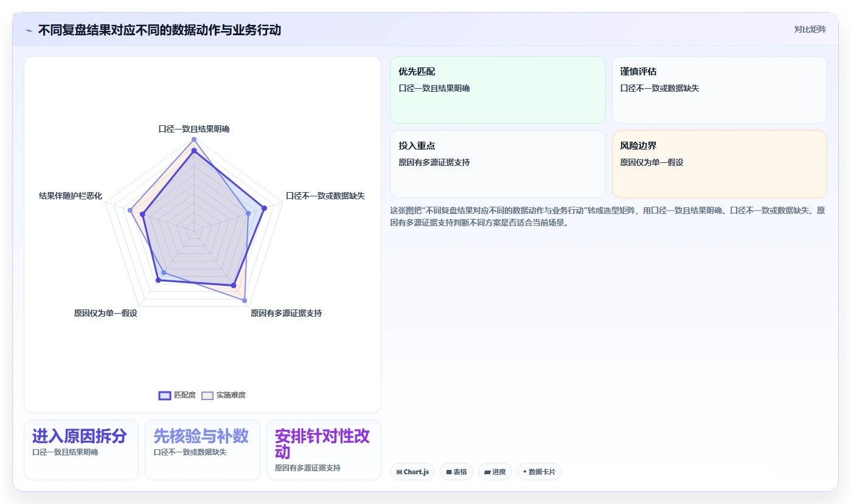Click subtitle 口径一致且结果明确 in 优先匹配 card

pyautogui.click(x=434, y=88)
